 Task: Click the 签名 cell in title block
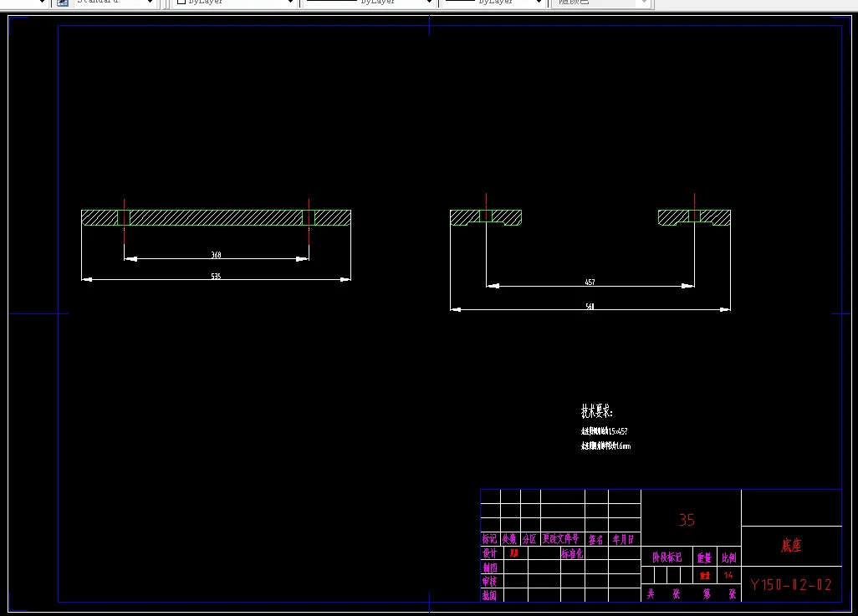point(596,539)
